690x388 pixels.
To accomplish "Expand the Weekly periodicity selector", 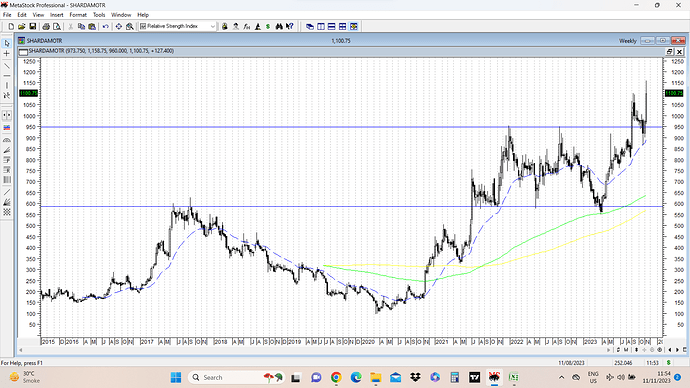I will [628, 41].
